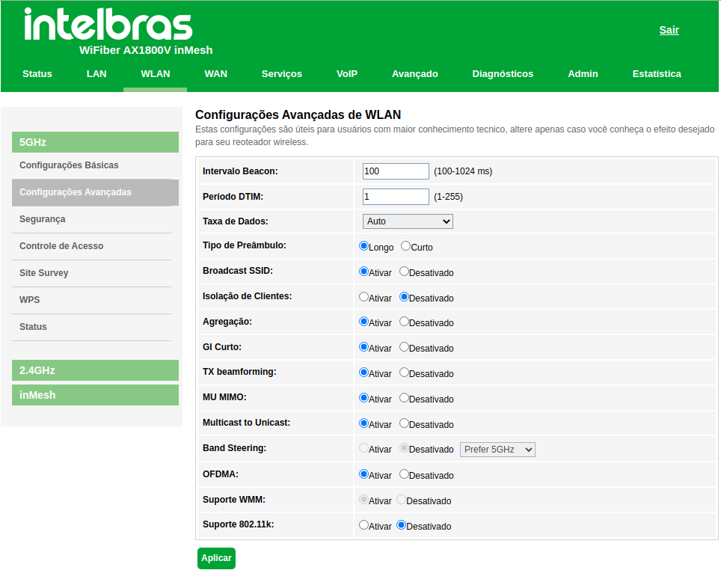The height and width of the screenshot is (588, 721).
Task: Enable Multicast to Unicast with Ativar
Action: click(363, 423)
